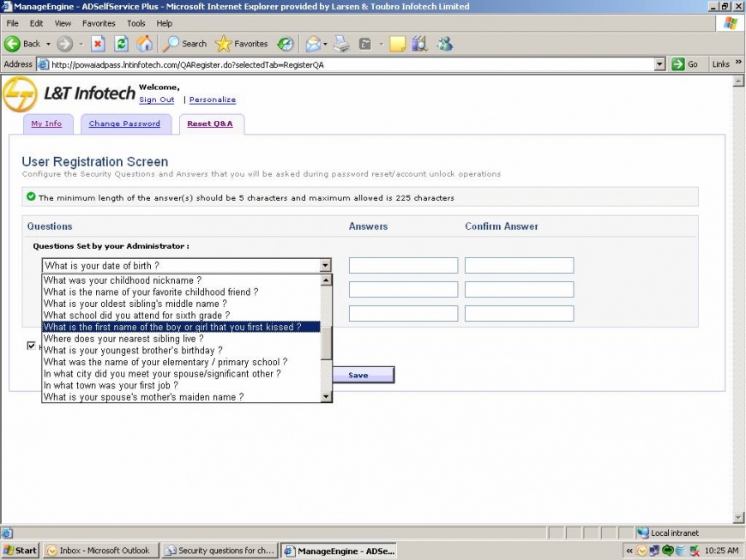746x560 pixels.
Task: Click the browser Back arrow icon
Action: pos(13,44)
